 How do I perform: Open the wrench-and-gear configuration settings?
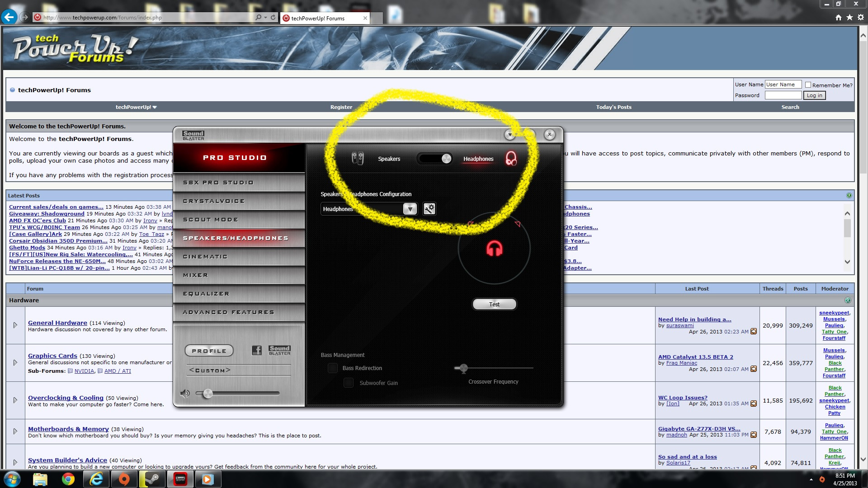click(429, 209)
